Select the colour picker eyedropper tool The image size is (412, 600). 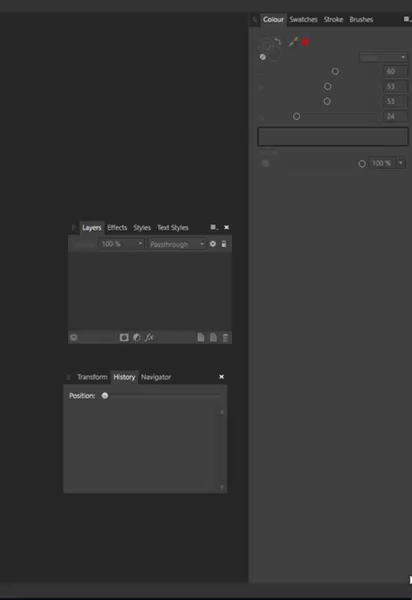click(x=293, y=42)
